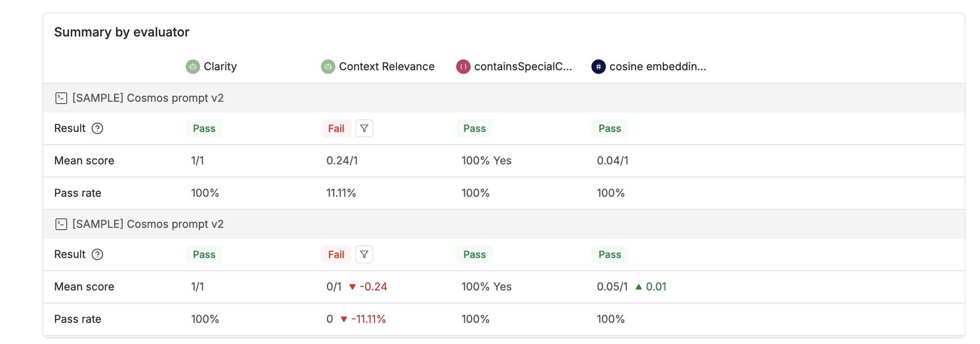Image resolution: width=980 pixels, height=344 pixels.
Task: Click the Pass badge under cosine embedding
Action: (x=609, y=128)
